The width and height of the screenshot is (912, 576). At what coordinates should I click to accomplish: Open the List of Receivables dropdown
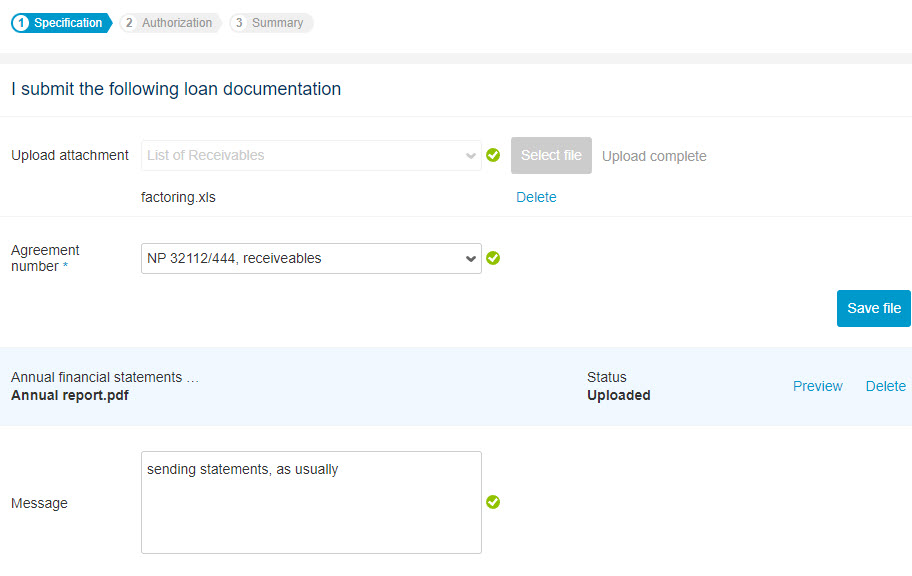[311, 155]
